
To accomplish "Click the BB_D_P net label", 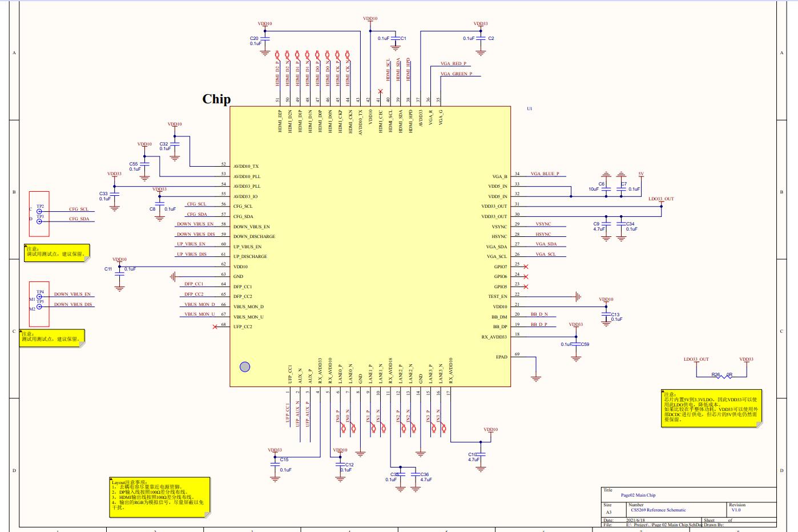I will (539, 325).
